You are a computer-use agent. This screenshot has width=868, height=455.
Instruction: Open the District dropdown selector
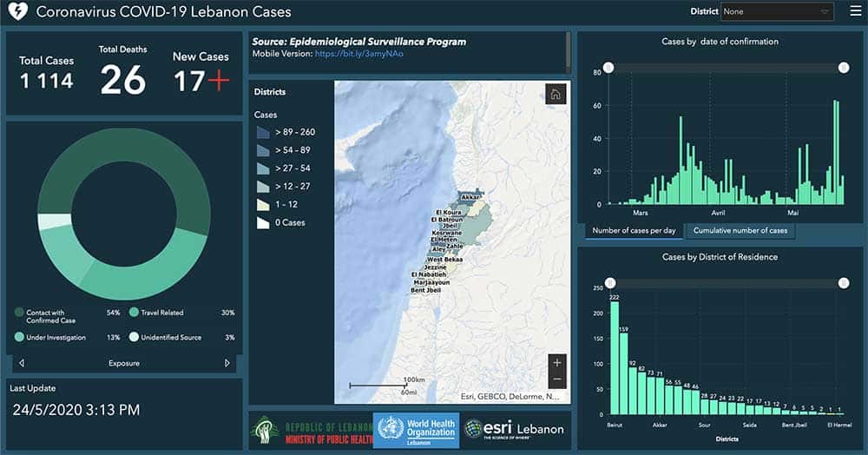click(776, 11)
